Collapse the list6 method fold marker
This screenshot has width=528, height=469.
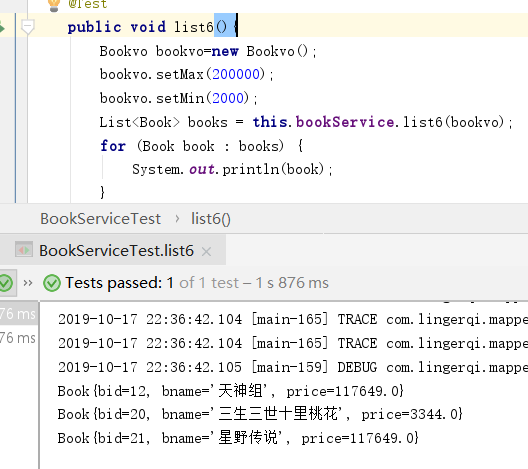point(27,27)
